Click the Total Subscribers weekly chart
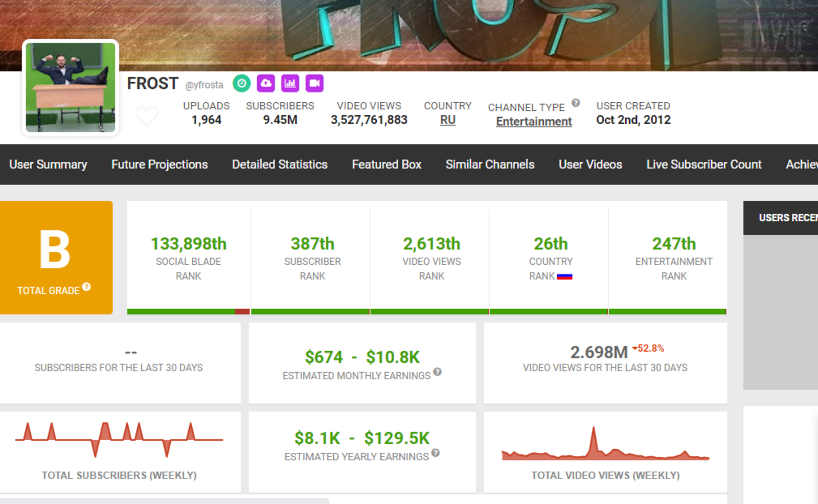This screenshot has height=504, width=818. [119, 439]
